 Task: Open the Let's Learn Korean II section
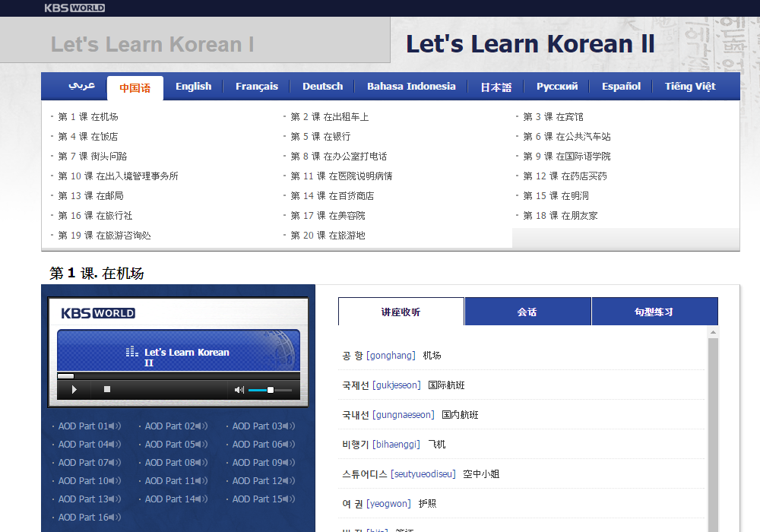[x=530, y=44]
